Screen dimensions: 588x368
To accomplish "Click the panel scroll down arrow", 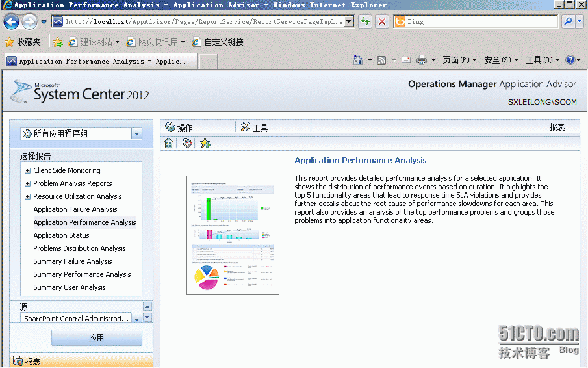I will pyautogui.click(x=147, y=317).
